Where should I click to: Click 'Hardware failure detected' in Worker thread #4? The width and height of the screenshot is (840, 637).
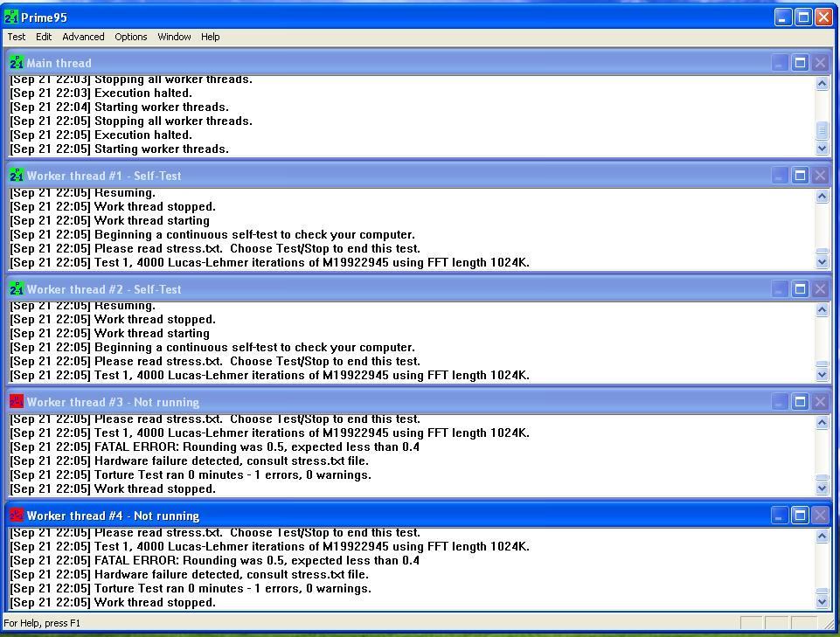click(168, 574)
